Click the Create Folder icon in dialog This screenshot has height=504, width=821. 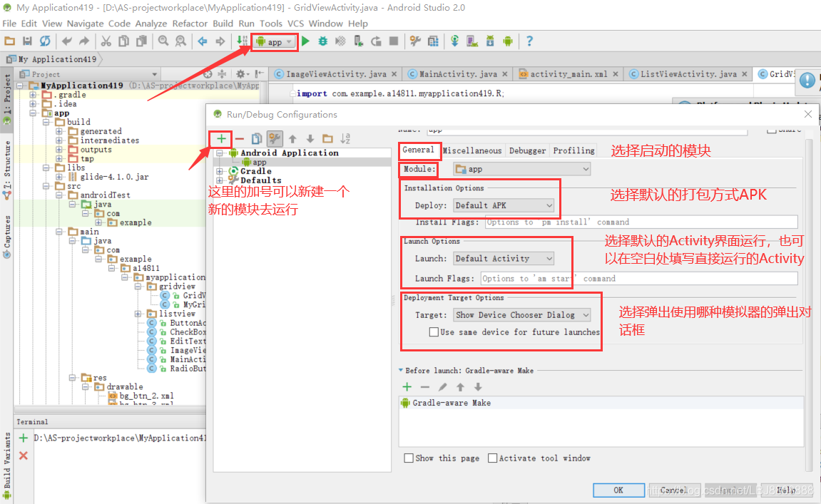328,139
